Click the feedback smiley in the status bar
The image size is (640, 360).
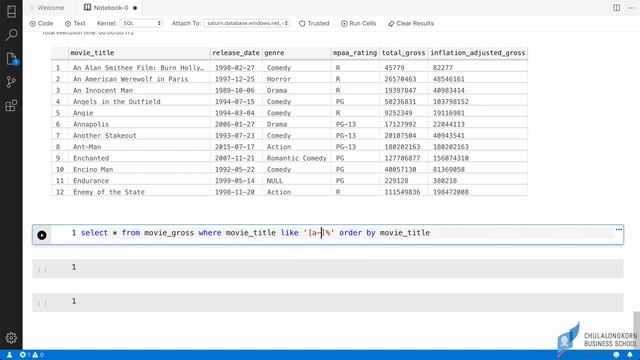pos(616,355)
